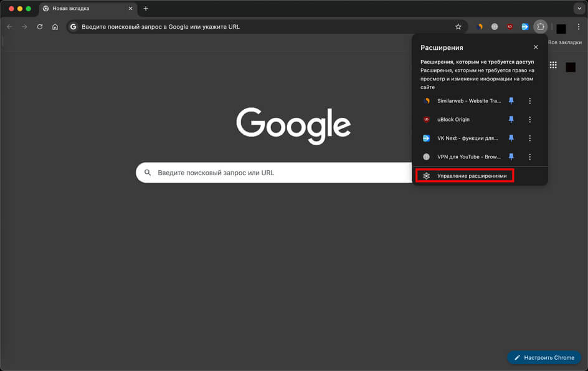The image size is (588, 371).
Task: Select VPN для YouTube extension entry
Action: 462,157
